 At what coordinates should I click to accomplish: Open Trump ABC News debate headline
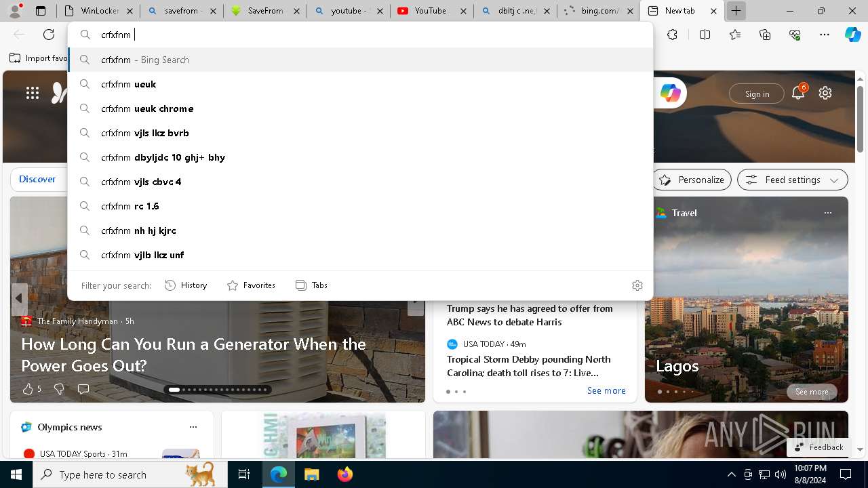530,315
